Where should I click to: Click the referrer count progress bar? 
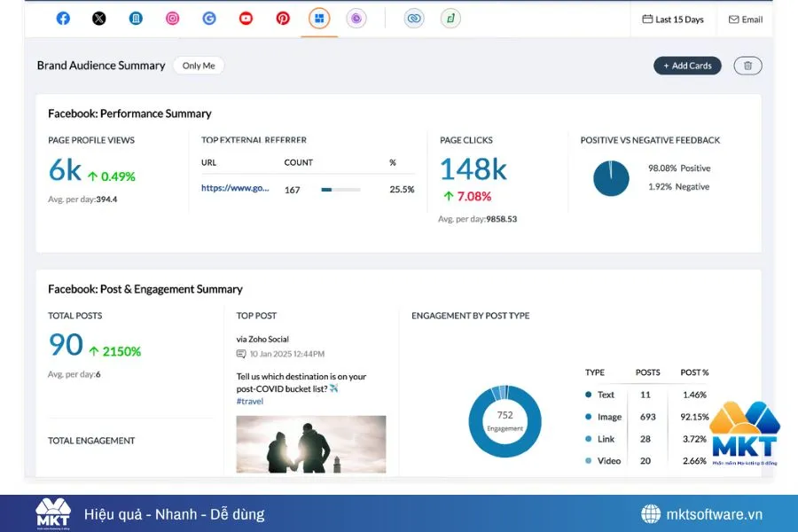(x=340, y=190)
